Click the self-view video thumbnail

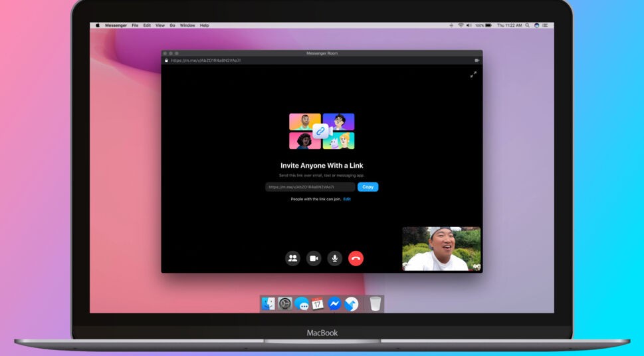(441, 249)
